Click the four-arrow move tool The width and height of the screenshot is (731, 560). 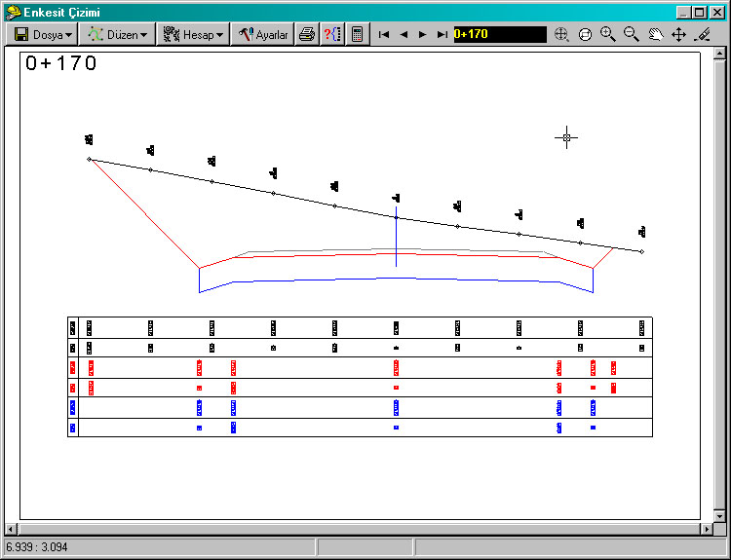pyautogui.click(x=678, y=34)
